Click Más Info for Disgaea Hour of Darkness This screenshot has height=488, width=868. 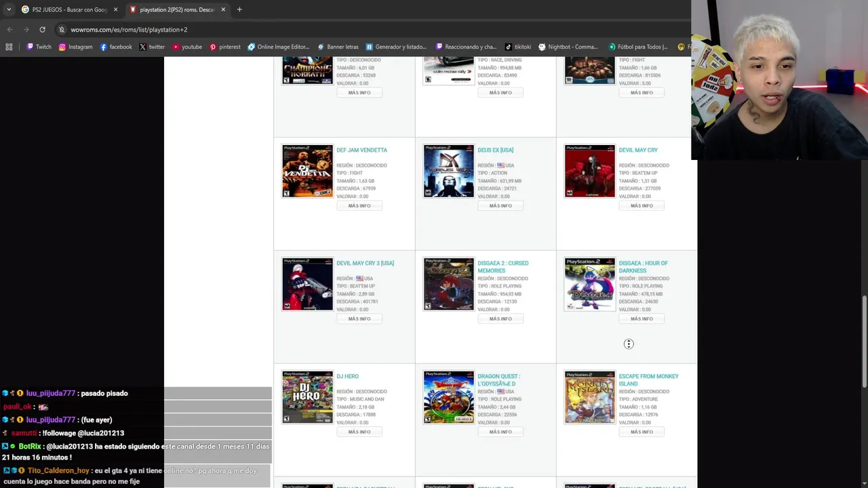pyautogui.click(x=642, y=319)
